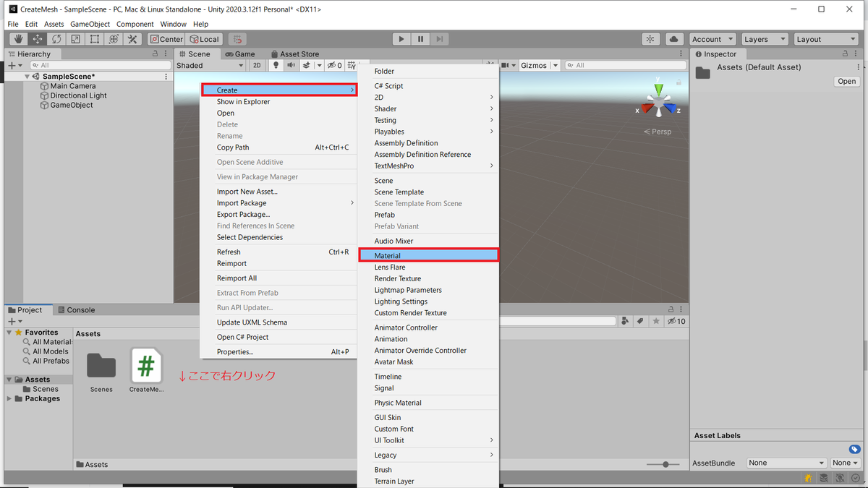Click the Play button
This screenshot has height=488, width=868.
[401, 39]
